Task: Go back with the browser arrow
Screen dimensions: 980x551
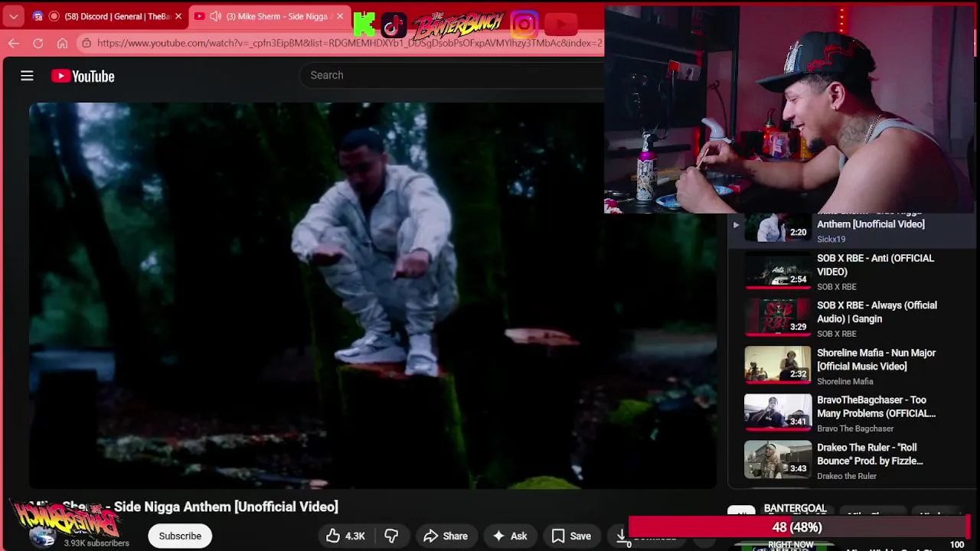Action: pos(14,43)
